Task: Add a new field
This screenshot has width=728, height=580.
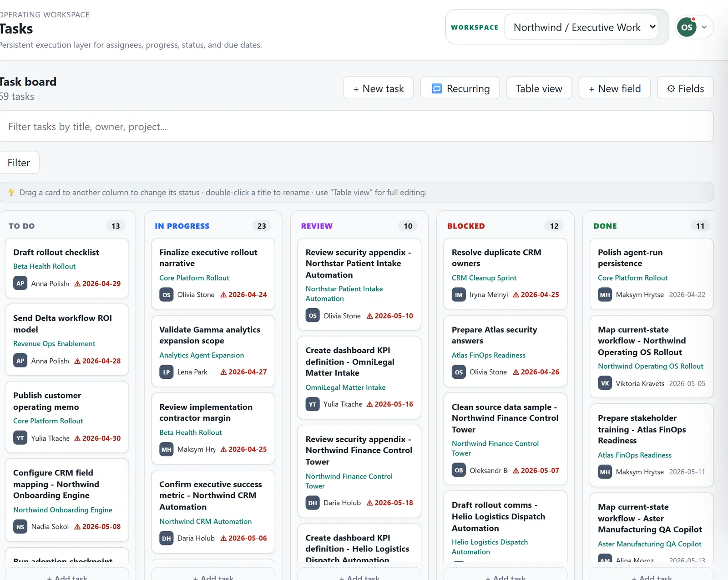Action: click(x=615, y=88)
